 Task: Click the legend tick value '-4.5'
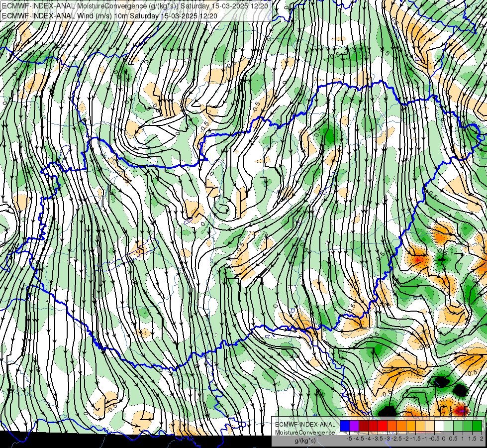pos(359,439)
